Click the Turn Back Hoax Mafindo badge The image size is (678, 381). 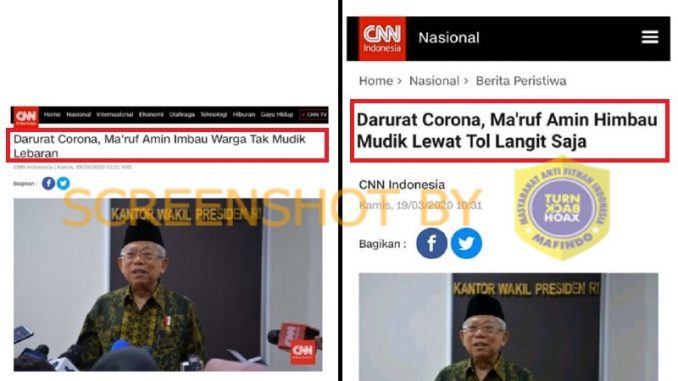coord(562,208)
